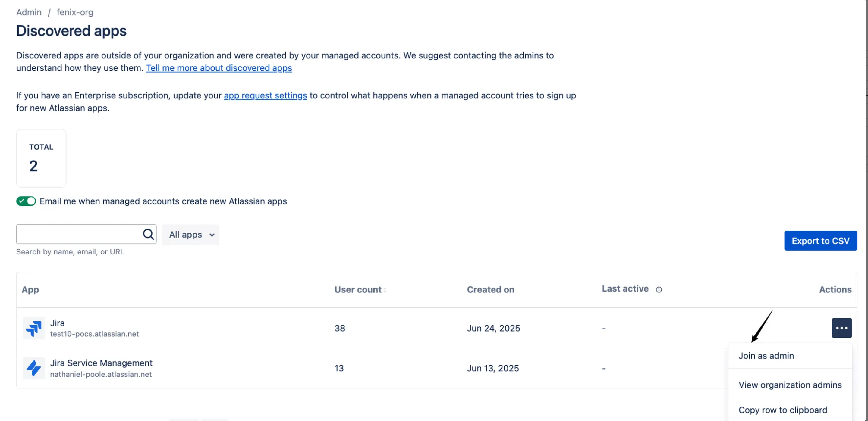Select View organization admins menu option
868x421 pixels.
click(x=790, y=385)
